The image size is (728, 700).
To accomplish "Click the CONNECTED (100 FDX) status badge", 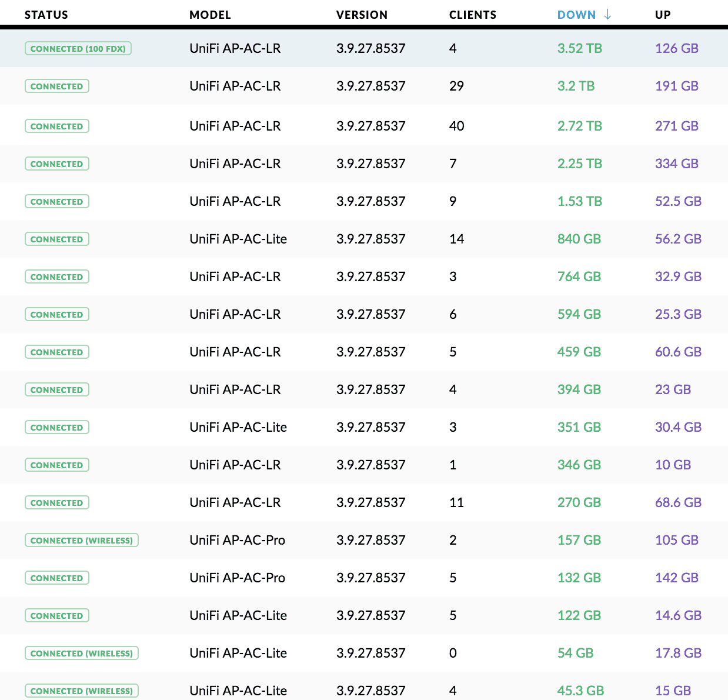I will pyautogui.click(x=78, y=49).
